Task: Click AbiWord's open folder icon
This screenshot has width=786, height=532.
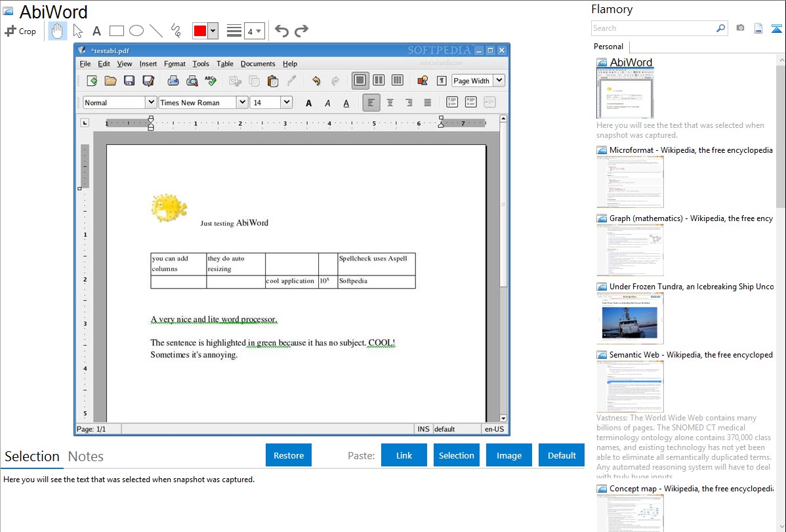Action: pyautogui.click(x=110, y=81)
